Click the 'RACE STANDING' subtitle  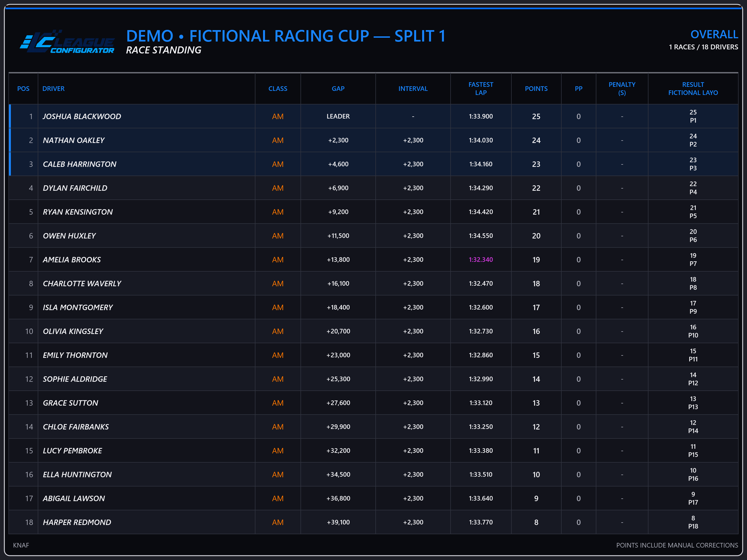click(x=163, y=50)
